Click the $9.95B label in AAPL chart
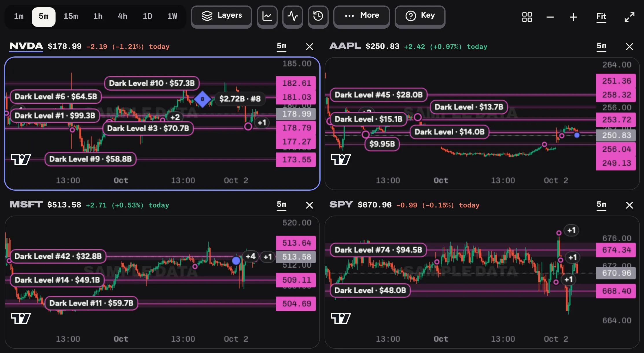 click(x=382, y=144)
